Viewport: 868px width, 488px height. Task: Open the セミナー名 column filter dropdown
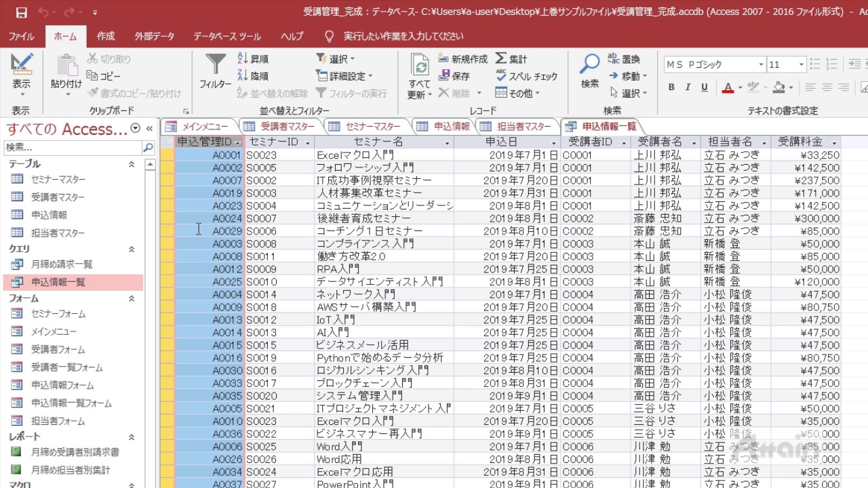coord(447,142)
